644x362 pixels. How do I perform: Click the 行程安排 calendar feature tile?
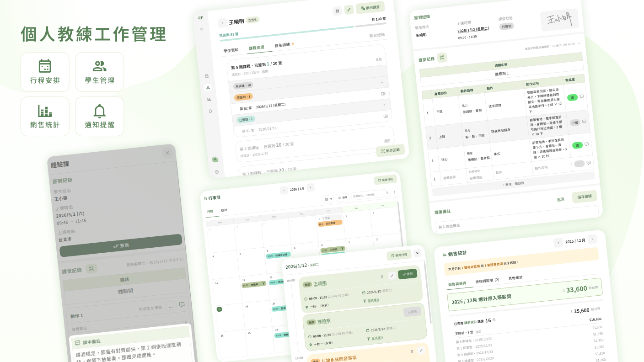pyautogui.click(x=45, y=72)
